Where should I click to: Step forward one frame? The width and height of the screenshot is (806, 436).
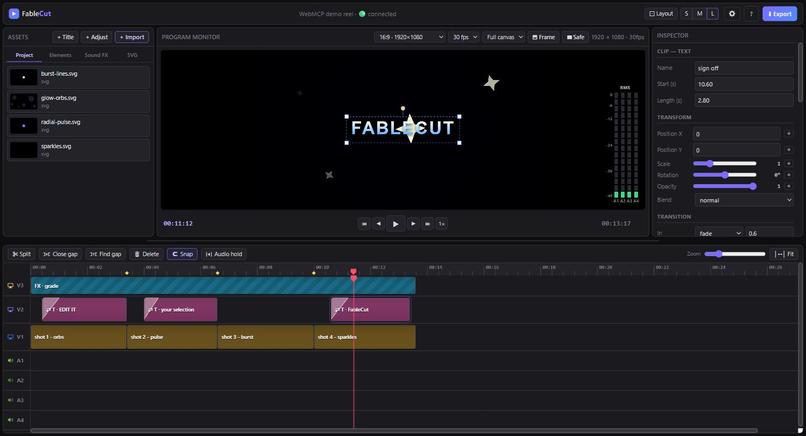413,224
